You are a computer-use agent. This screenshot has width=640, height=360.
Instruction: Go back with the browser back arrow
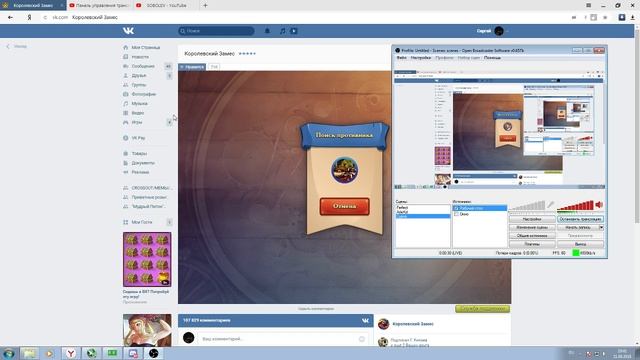coord(10,18)
